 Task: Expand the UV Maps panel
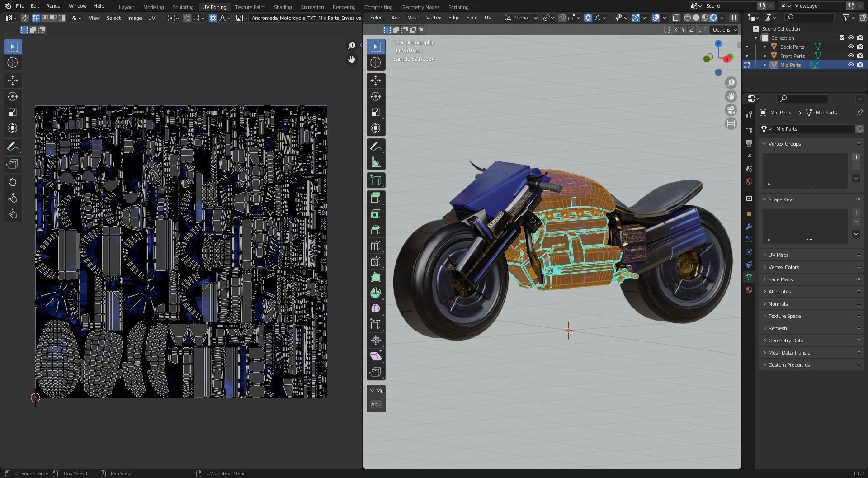[x=778, y=255]
